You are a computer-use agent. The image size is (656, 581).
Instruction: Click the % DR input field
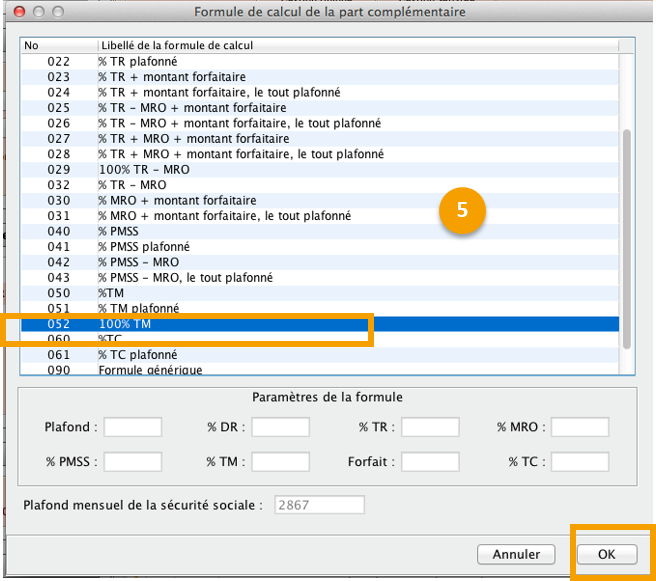(x=280, y=427)
